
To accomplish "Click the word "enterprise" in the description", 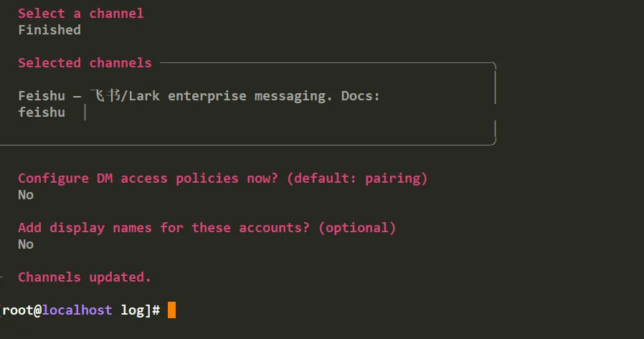I will 207,96.
